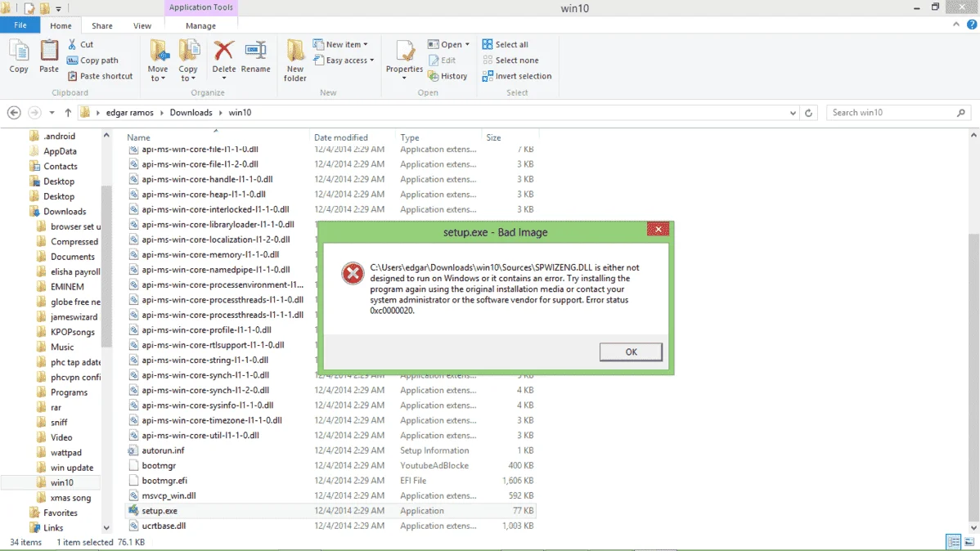The image size is (980, 551).
Task: Close the setup.exe Bad Image dialog
Action: coord(659,229)
